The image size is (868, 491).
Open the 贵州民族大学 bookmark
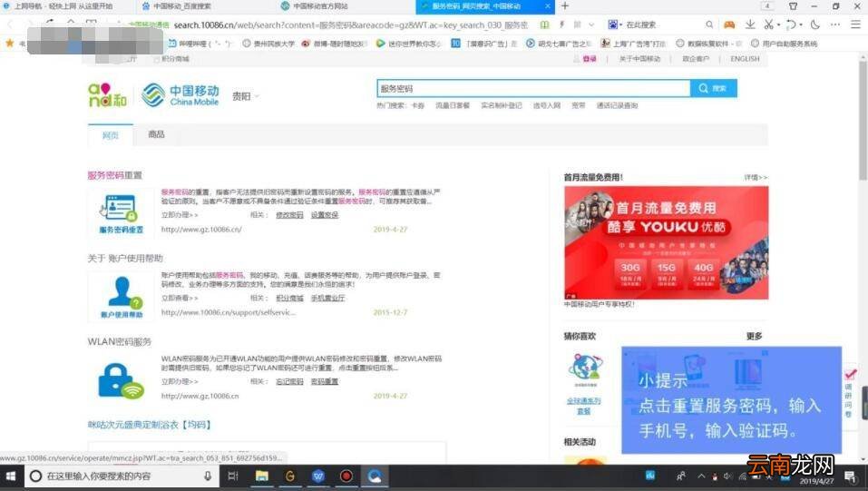(x=268, y=44)
